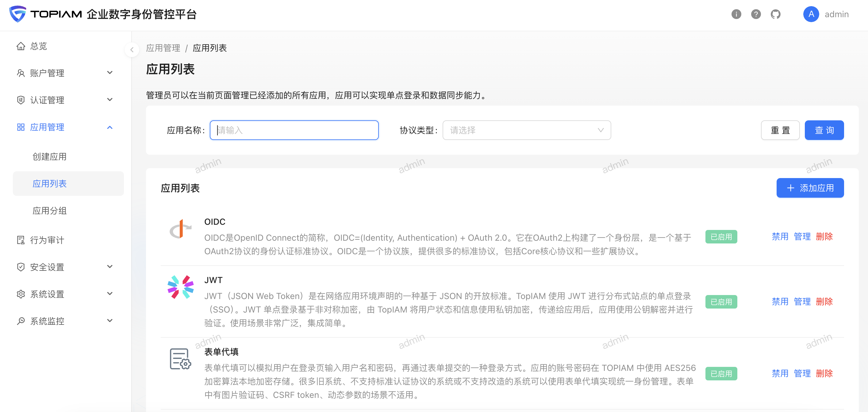Screen dimensions: 868x412
Task: Click the GitHub icon in header
Action: [775, 14]
